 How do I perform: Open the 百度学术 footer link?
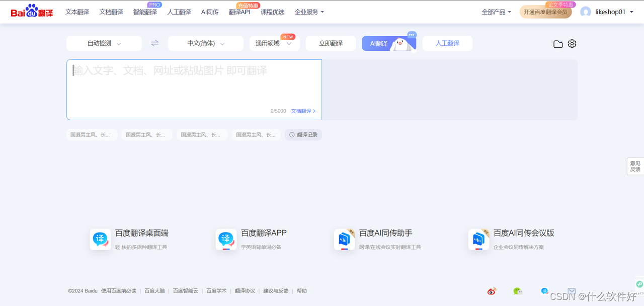(x=216, y=291)
